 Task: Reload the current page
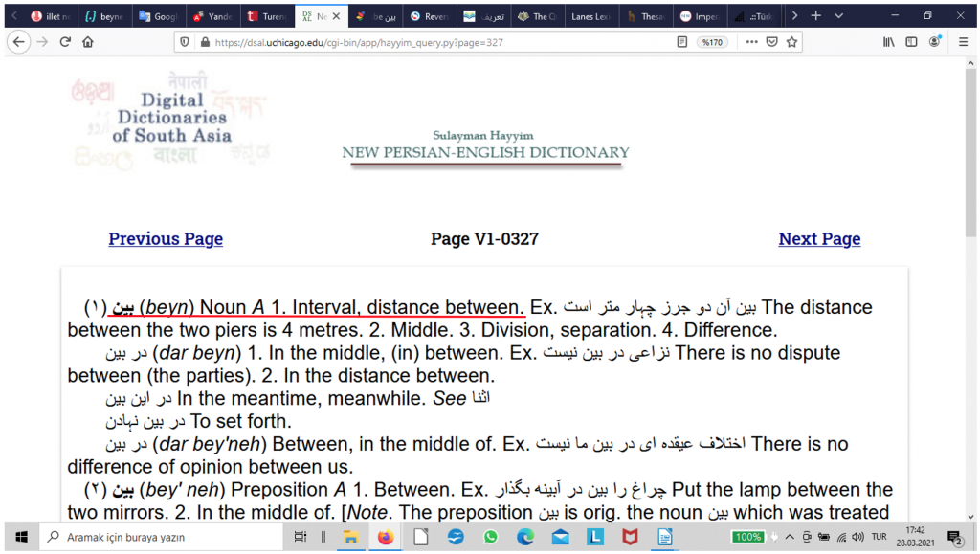[x=65, y=42]
